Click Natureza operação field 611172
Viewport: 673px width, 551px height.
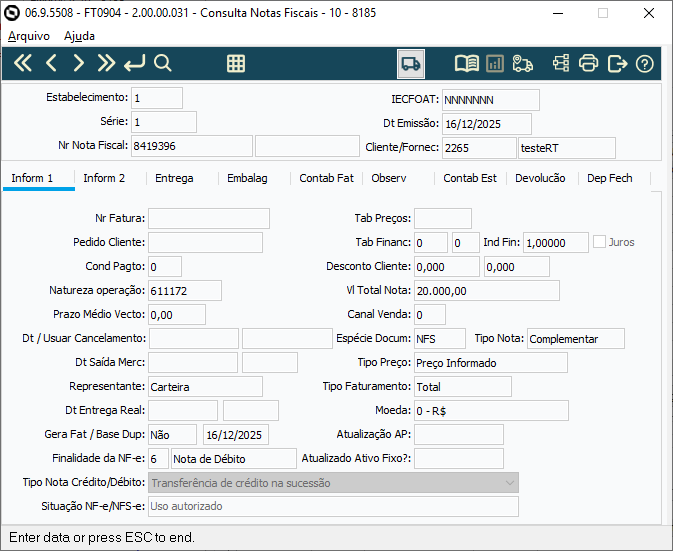click(x=185, y=291)
